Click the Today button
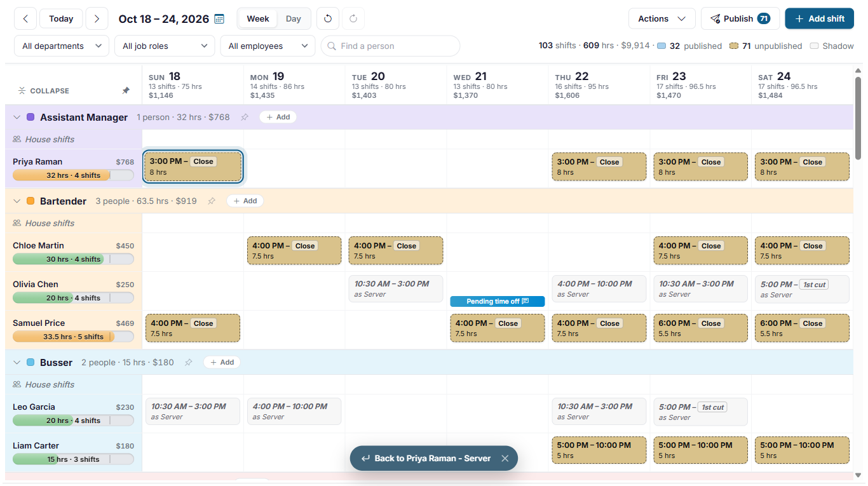Image resolution: width=868 pixels, height=486 pixels. click(61, 18)
